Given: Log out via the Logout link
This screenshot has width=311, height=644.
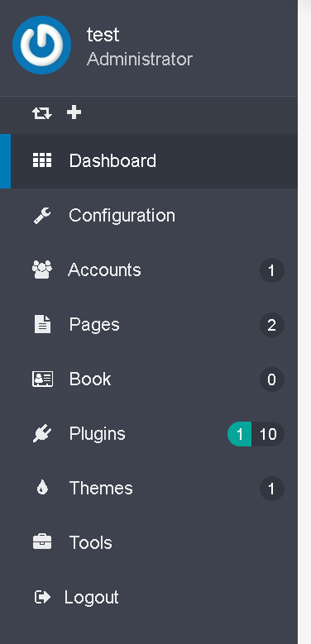Looking at the screenshot, I should tap(149, 597).
